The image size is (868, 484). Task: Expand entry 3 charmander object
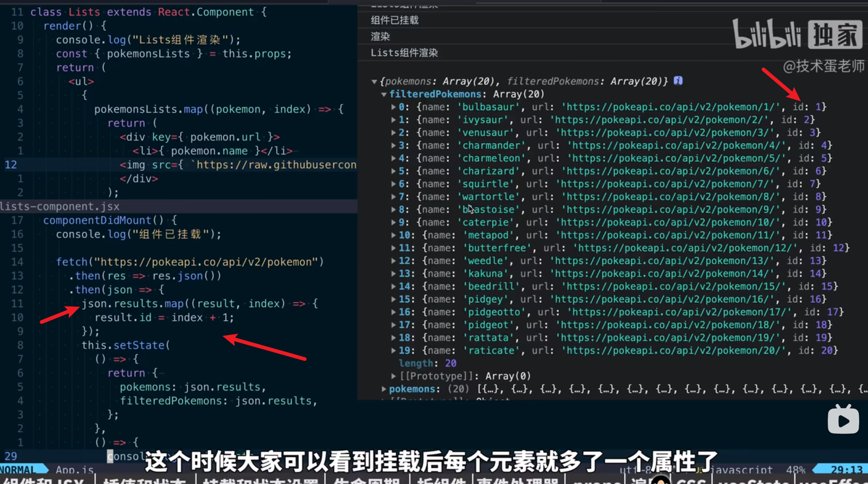tap(394, 146)
